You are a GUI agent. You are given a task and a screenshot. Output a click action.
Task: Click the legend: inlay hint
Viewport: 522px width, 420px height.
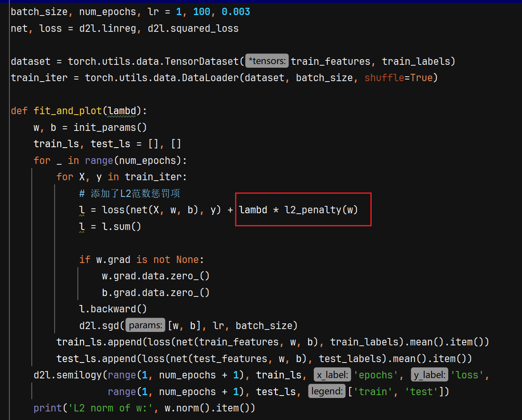tap(327, 391)
